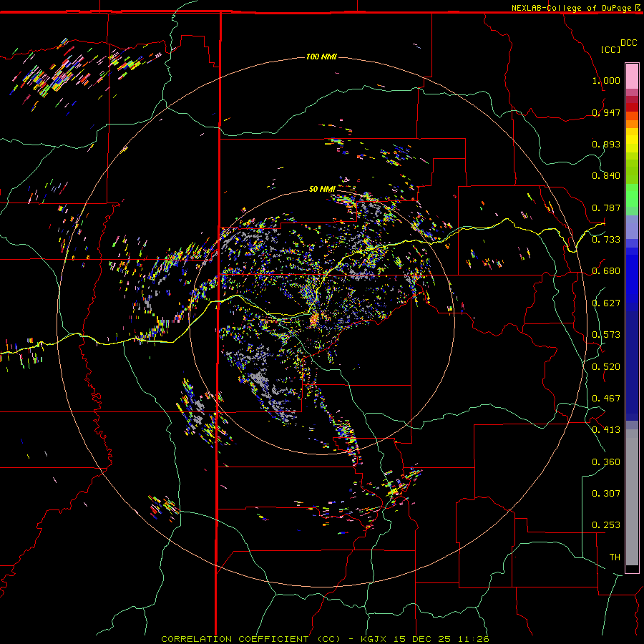
Task: Select the 0.413 scale value
Action: coord(606,430)
